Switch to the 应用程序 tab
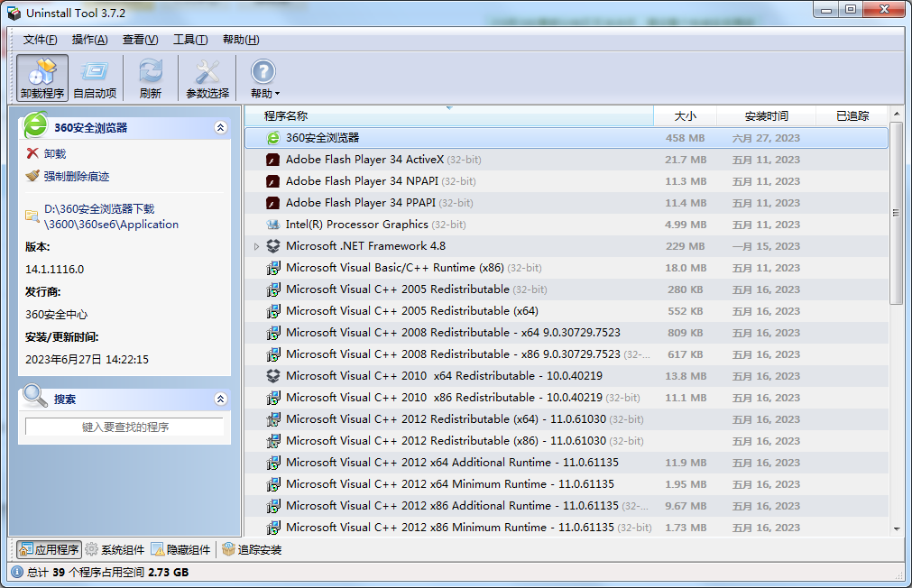This screenshot has width=912, height=588. click(x=49, y=549)
